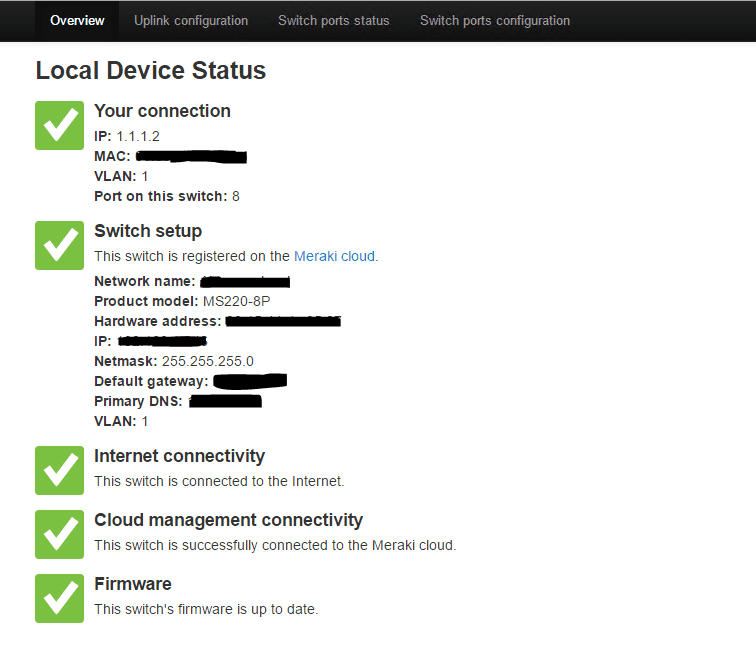This screenshot has width=756, height=666.
Task: Click the Switch setup green checkmark icon
Action: pos(59,245)
